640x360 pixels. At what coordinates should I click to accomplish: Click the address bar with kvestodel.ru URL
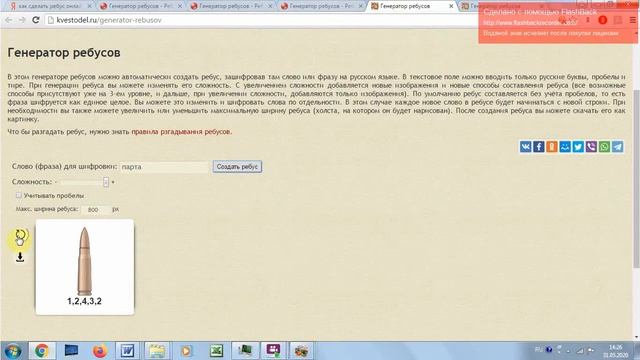click(261, 20)
